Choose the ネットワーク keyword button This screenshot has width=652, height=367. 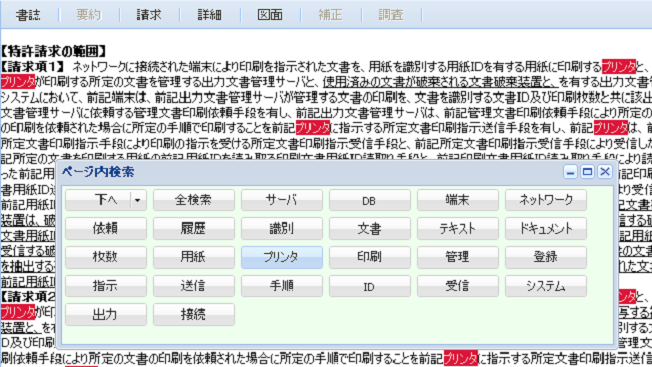pyautogui.click(x=546, y=200)
